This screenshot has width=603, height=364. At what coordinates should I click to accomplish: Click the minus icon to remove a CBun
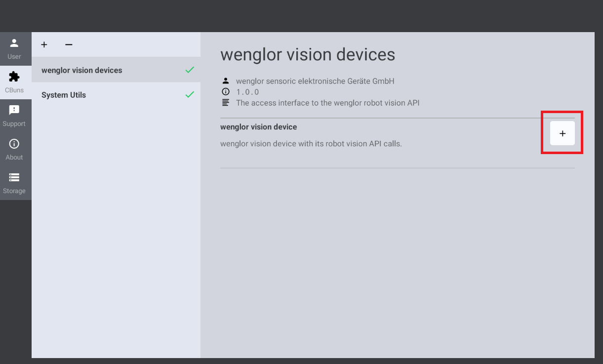(x=69, y=44)
